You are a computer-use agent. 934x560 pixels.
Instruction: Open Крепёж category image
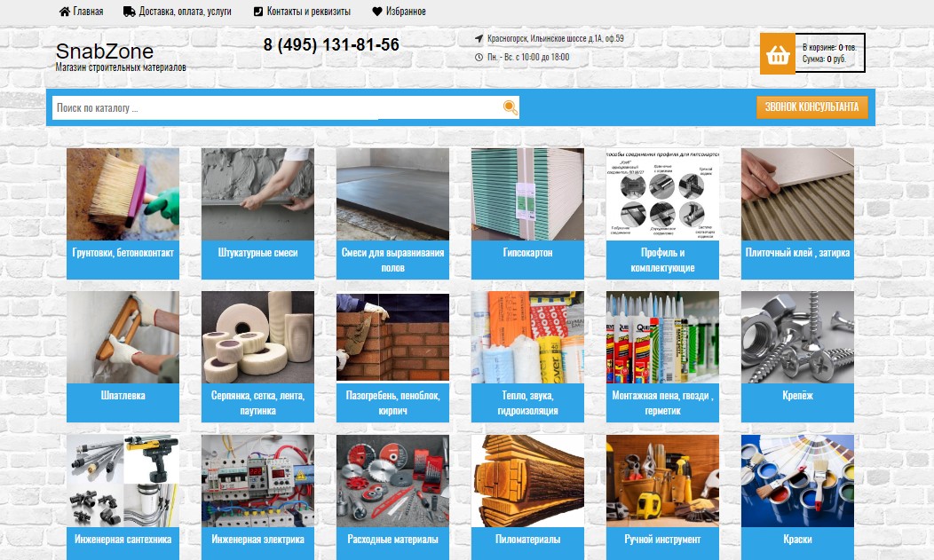[x=797, y=337]
